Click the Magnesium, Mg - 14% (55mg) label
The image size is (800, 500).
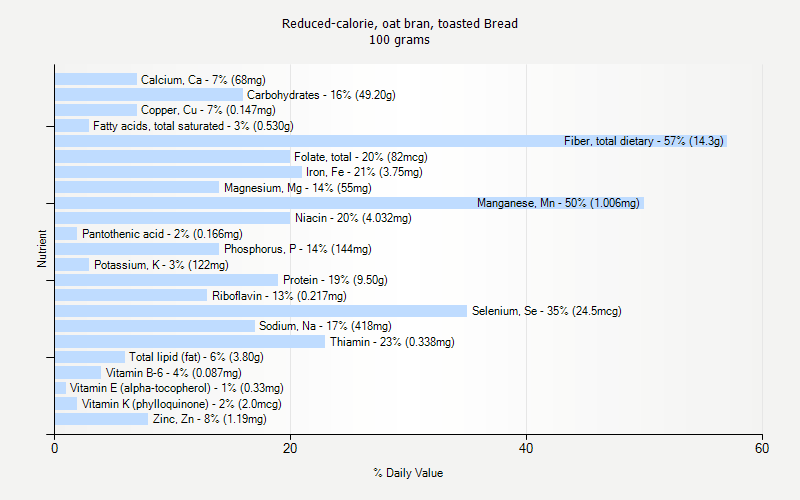[x=297, y=188]
